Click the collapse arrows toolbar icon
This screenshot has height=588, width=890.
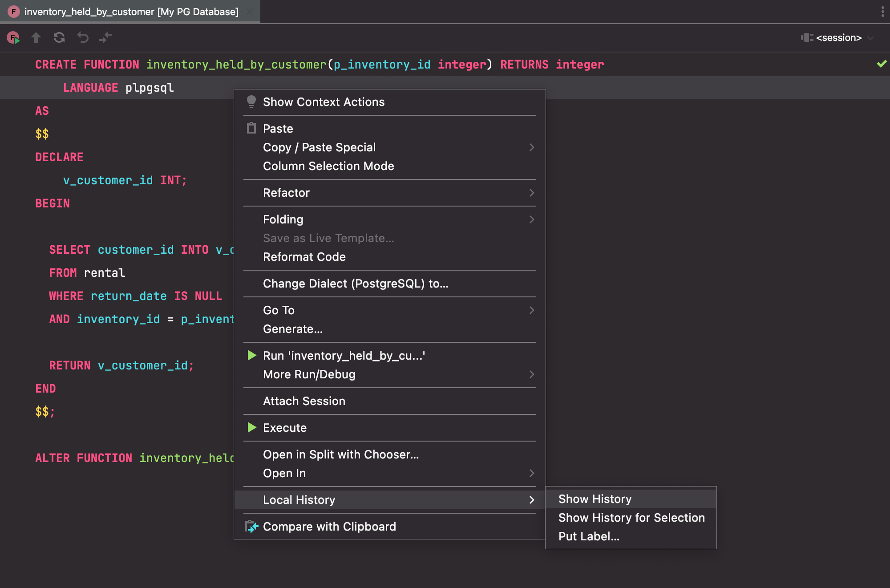click(x=105, y=38)
